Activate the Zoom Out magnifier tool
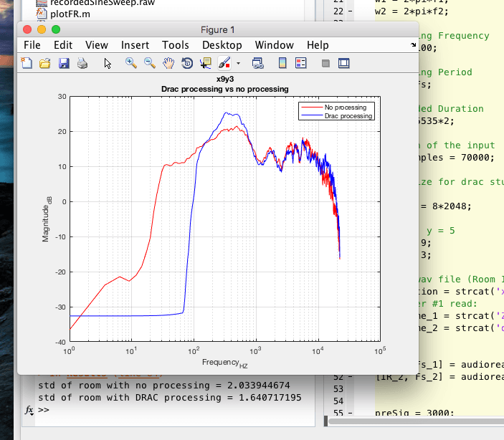Screen dimensions: 504x440 click(x=149, y=63)
